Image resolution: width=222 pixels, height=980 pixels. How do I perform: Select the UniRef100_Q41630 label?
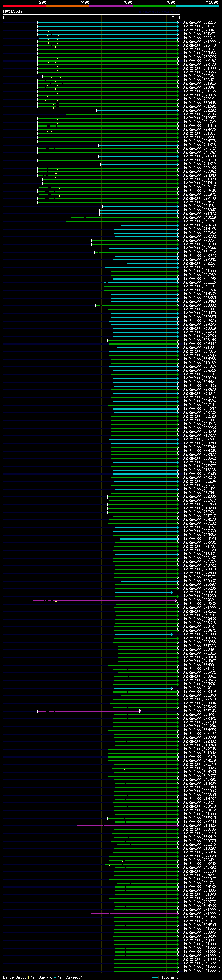coord(199,156)
